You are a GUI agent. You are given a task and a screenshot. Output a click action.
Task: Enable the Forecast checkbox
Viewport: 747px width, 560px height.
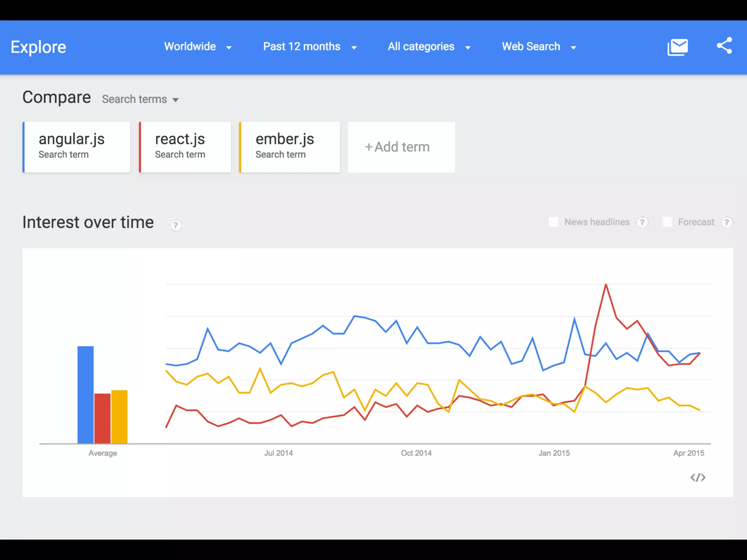(x=667, y=222)
